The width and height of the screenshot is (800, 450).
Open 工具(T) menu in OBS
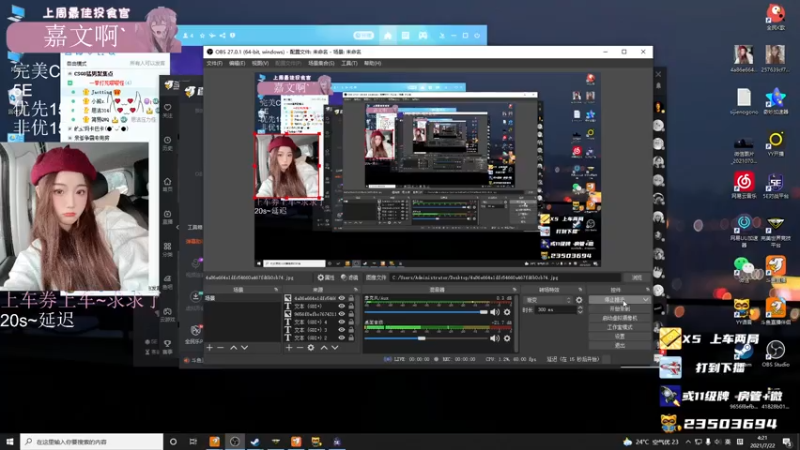[349, 63]
